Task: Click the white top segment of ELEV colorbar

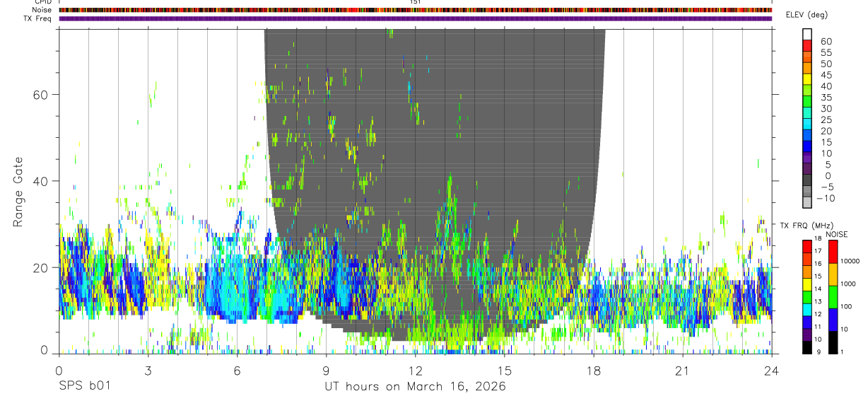Action: pos(807,34)
